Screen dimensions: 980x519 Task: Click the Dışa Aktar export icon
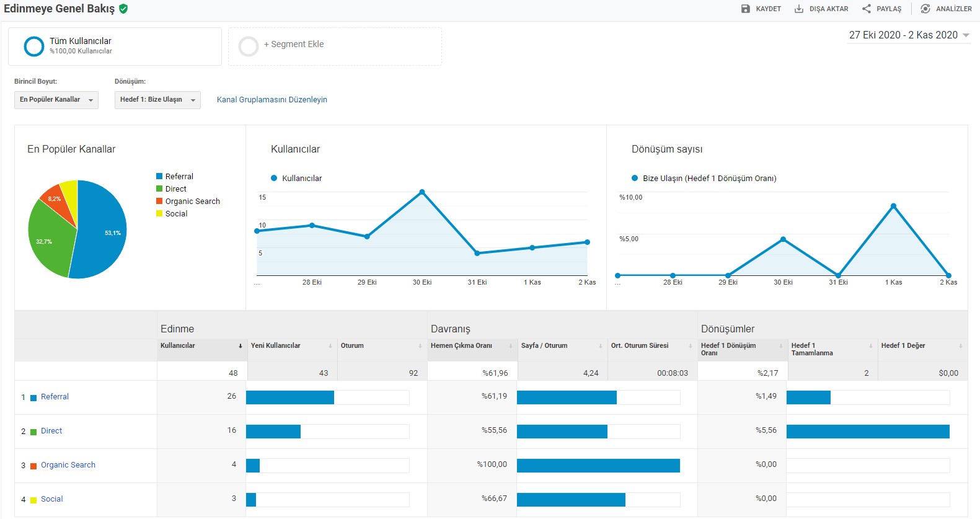[799, 9]
